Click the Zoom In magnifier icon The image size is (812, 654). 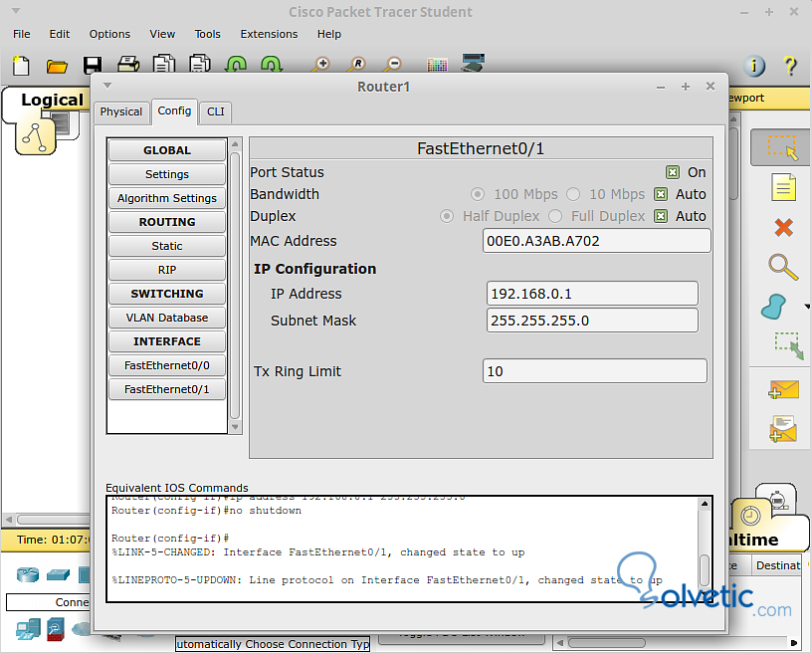321,65
